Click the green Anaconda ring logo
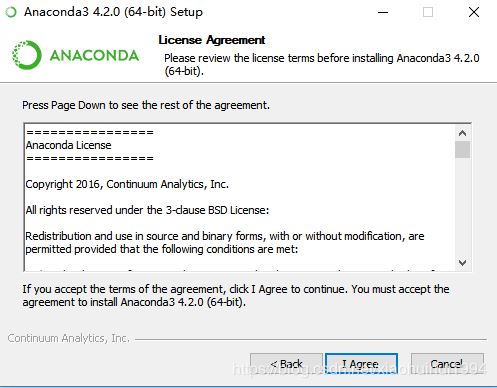The height and width of the screenshot is (388, 497). point(27,55)
